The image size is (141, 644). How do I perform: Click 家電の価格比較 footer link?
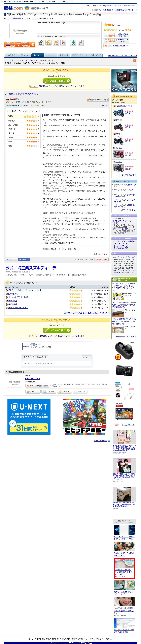click(x=52, y=639)
